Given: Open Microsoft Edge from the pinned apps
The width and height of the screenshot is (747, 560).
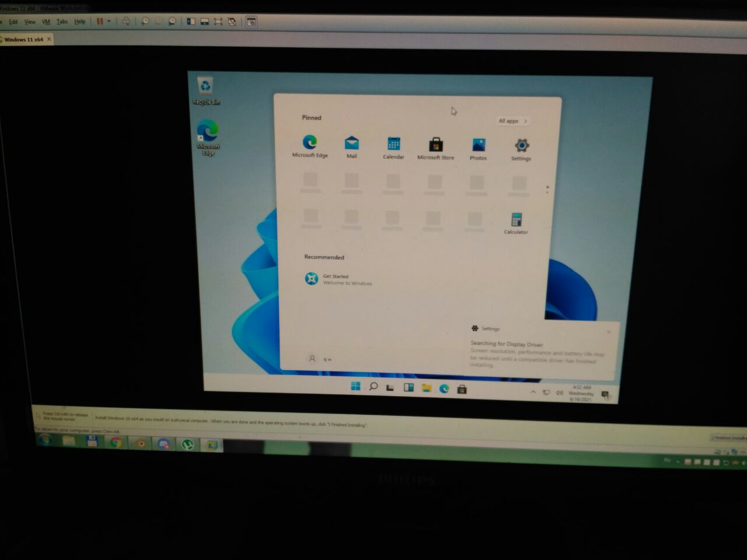Looking at the screenshot, I should pos(310,146).
